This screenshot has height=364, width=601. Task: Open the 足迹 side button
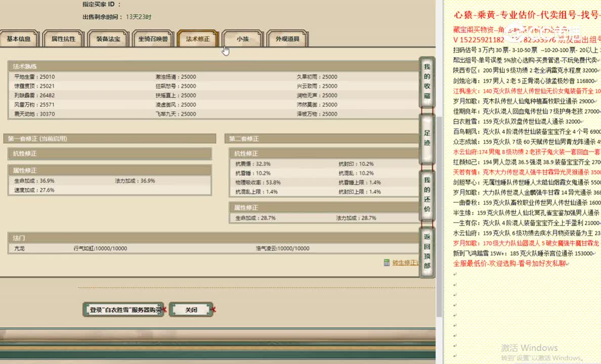click(x=427, y=138)
